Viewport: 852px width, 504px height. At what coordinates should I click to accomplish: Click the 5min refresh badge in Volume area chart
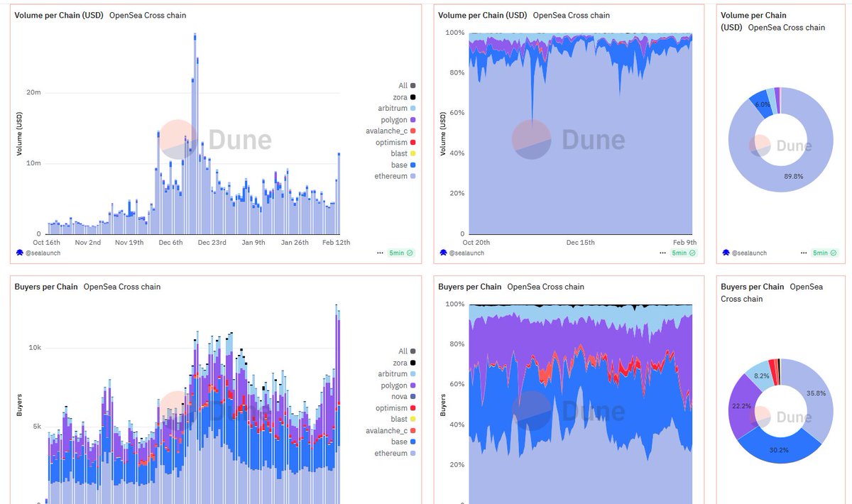coord(683,253)
